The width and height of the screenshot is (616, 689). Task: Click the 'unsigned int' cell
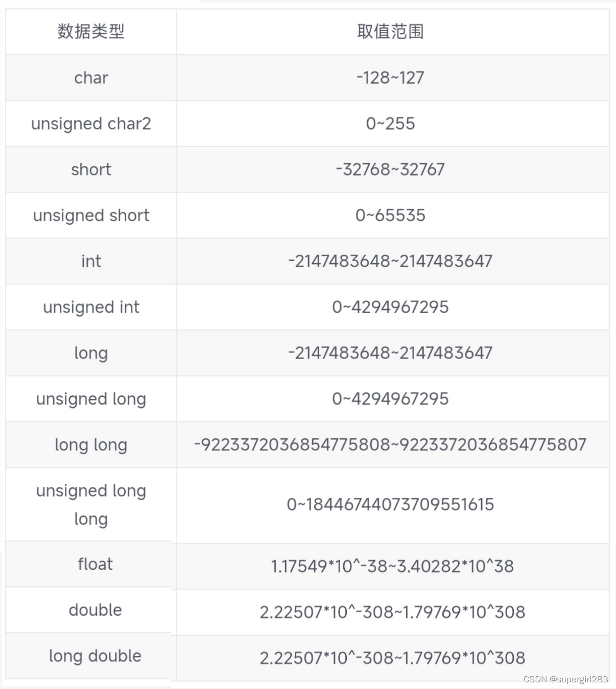(x=91, y=307)
